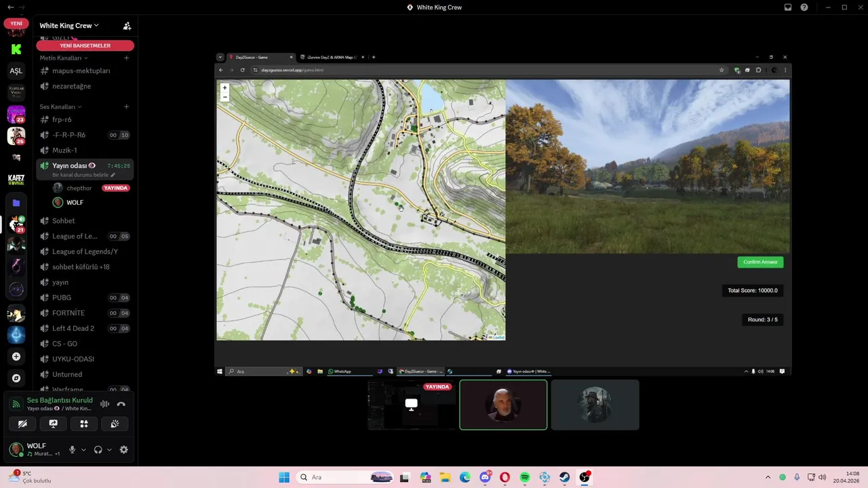Click the add a server plus icon
The image size is (868, 488).
pyautogui.click(x=16, y=357)
